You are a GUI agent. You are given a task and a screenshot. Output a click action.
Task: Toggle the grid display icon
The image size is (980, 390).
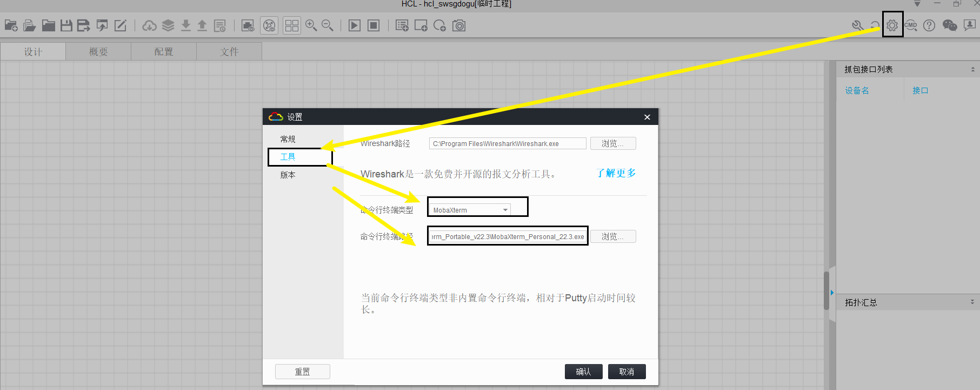click(292, 25)
